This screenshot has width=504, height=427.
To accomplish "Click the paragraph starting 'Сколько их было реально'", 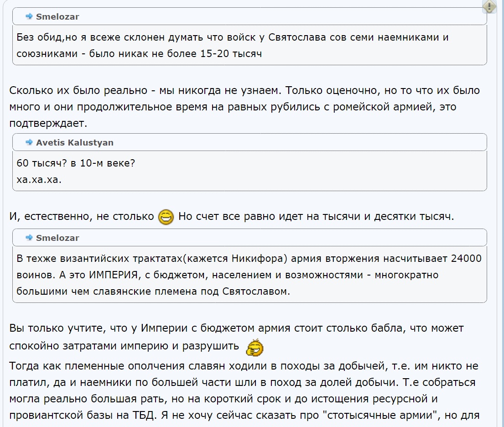I will [x=244, y=107].
